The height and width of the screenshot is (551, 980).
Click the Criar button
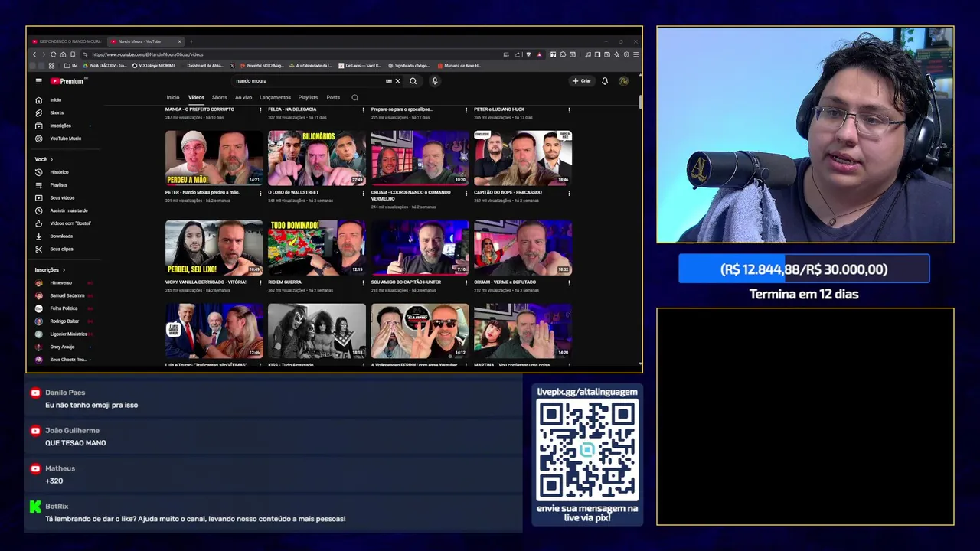point(582,81)
